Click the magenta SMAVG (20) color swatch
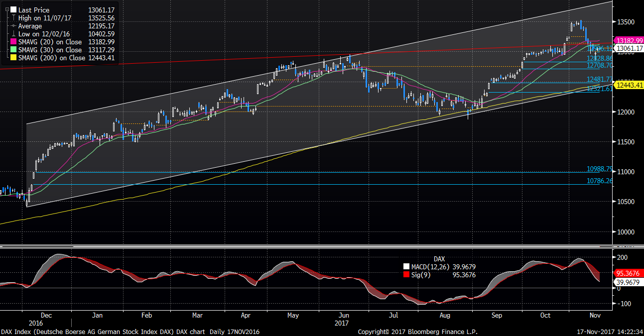The image size is (644, 336). [x=13, y=42]
